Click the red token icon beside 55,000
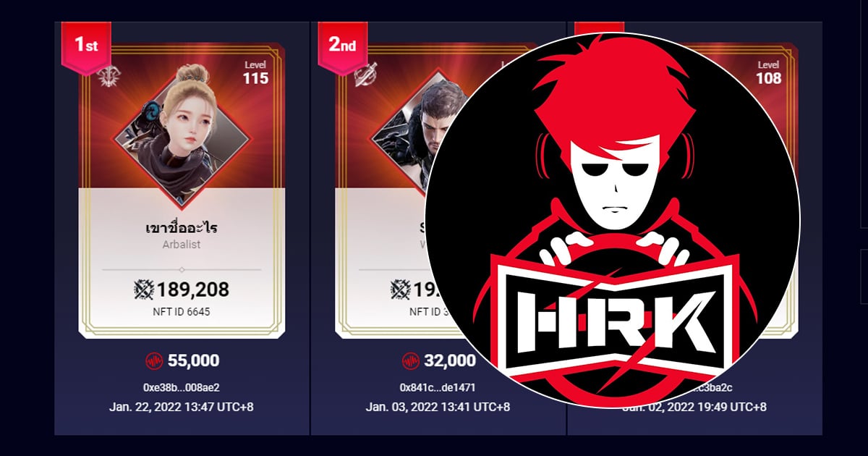The height and width of the screenshot is (456, 868). [154, 360]
